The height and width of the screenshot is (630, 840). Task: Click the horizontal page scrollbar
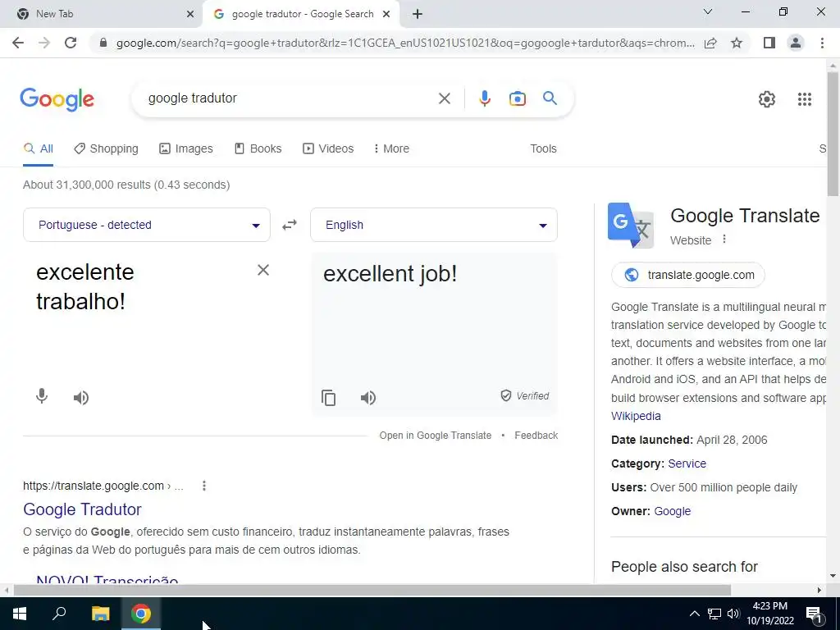tap(372, 590)
